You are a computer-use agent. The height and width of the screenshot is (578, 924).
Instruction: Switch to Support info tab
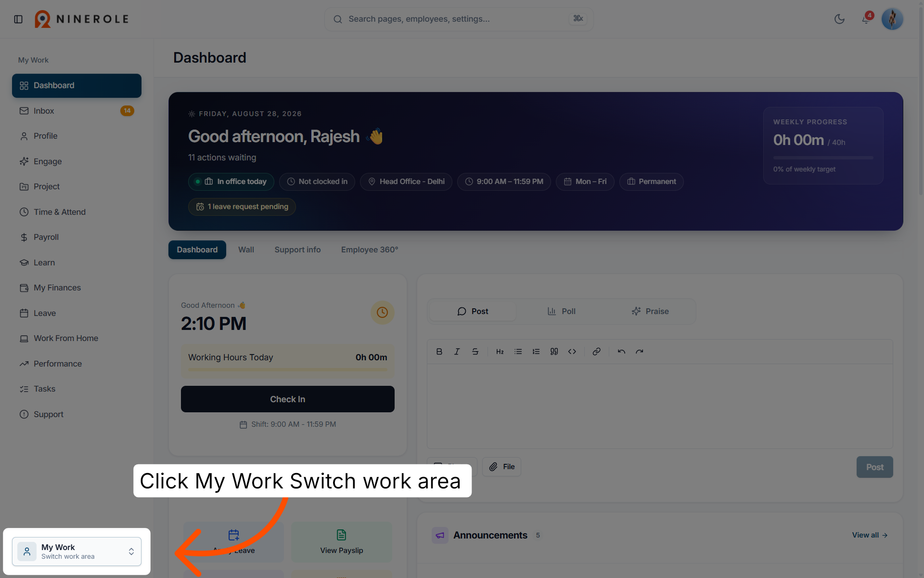(297, 250)
